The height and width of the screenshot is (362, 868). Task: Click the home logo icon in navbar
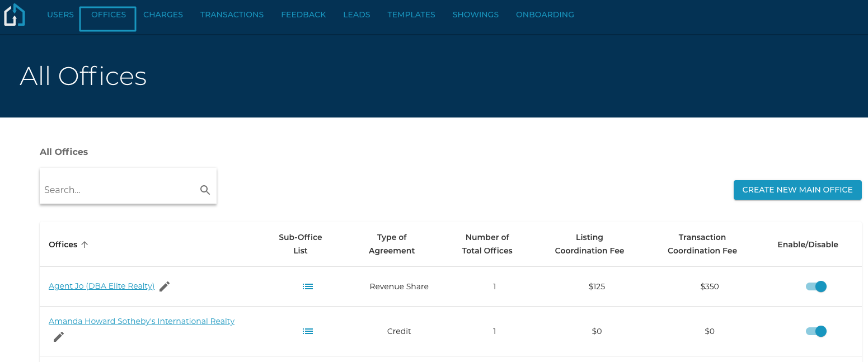click(15, 15)
